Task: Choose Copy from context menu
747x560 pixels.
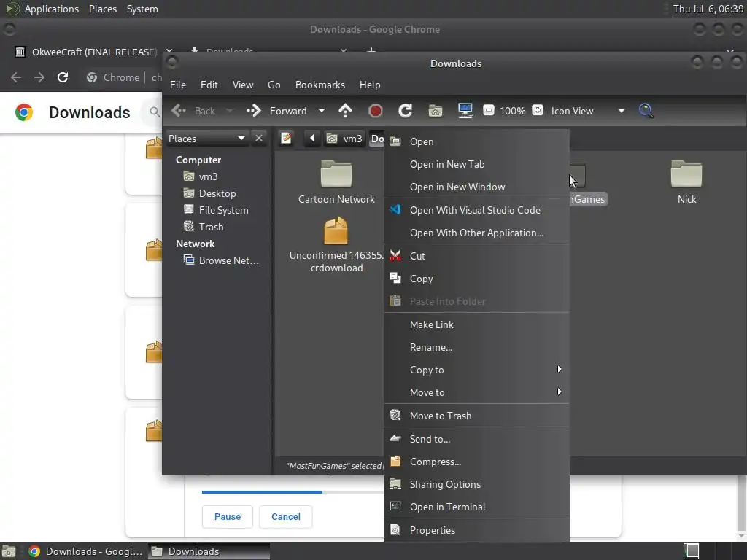Action: (477, 279)
